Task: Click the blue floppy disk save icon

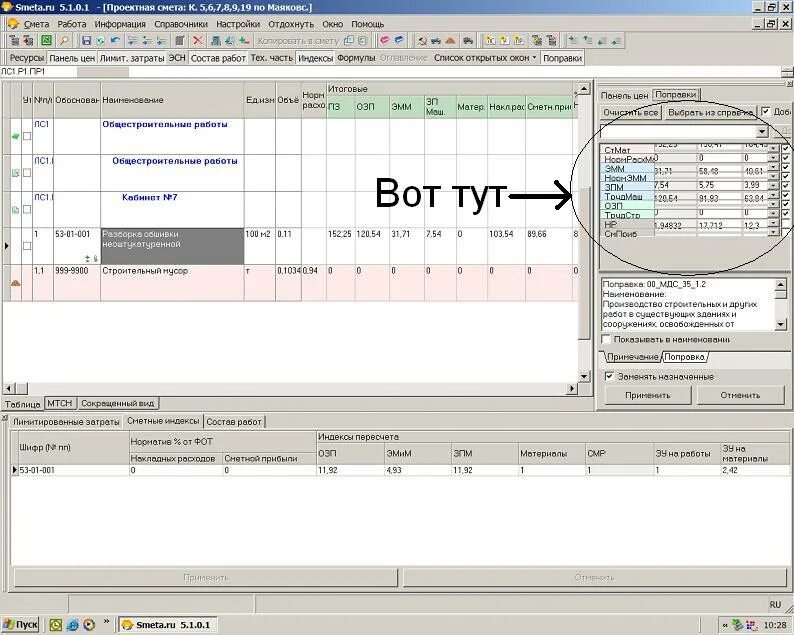Action: (87, 41)
